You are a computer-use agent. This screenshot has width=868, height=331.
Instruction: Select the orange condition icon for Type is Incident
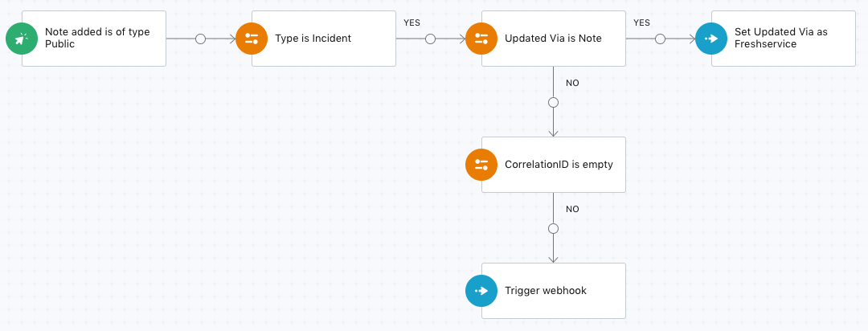click(252, 39)
